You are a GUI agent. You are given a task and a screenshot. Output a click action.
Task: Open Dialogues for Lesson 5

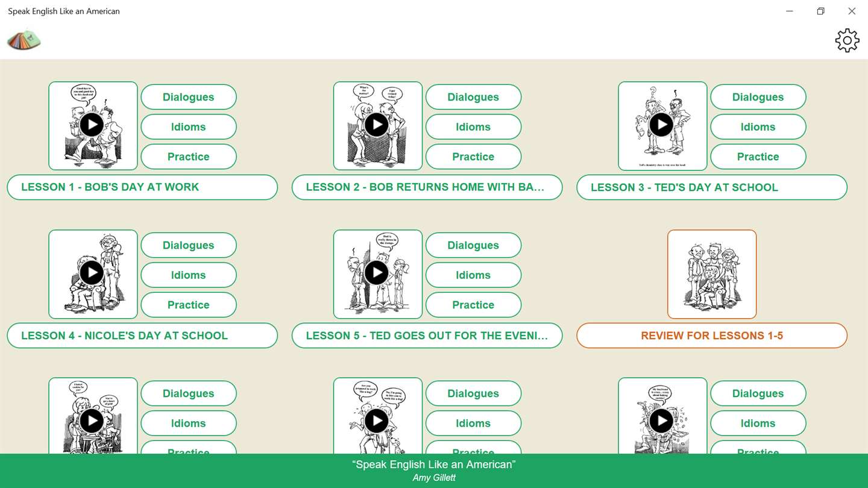(473, 245)
